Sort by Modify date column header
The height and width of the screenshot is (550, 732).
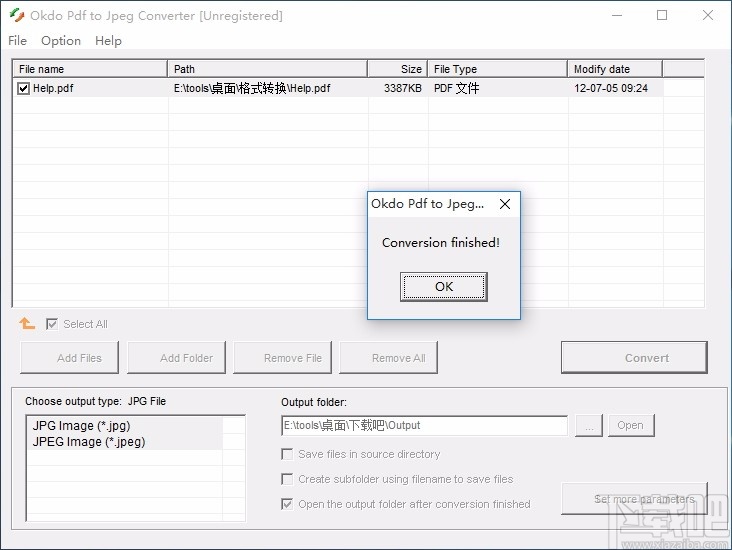pyautogui.click(x=615, y=69)
